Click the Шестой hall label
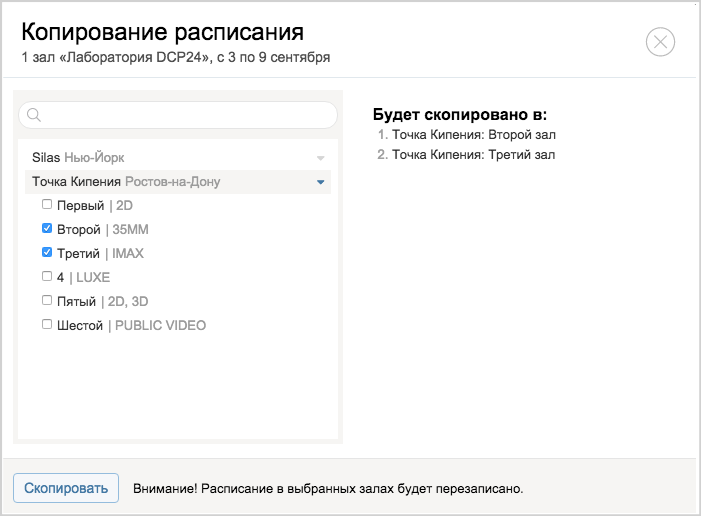Image resolution: width=701 pixels, height=516 pixels. point(80,326)
